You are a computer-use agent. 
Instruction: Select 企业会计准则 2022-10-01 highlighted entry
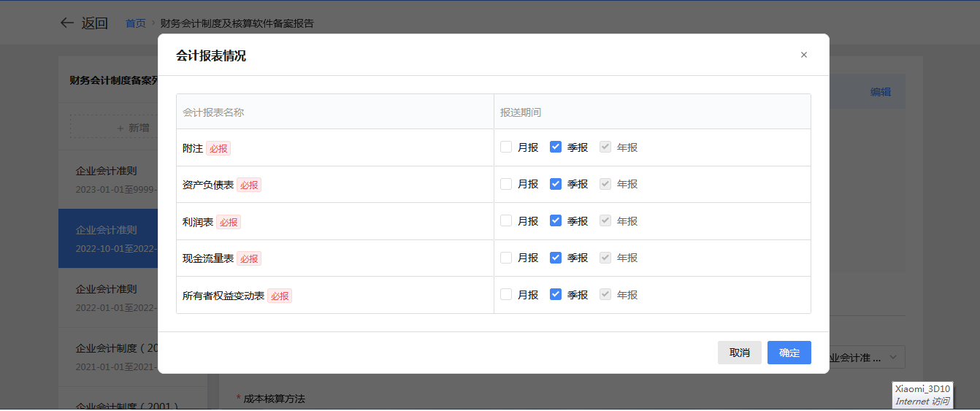[x=108, y=238]
